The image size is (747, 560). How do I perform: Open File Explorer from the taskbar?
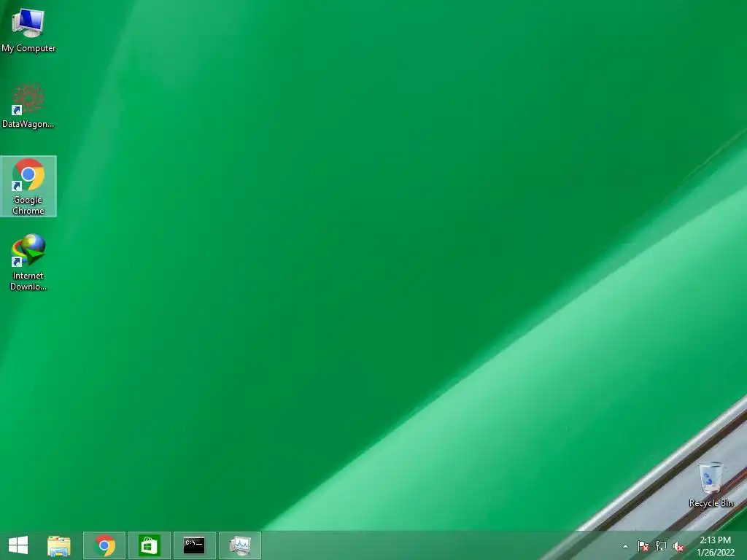coord(59,545)
